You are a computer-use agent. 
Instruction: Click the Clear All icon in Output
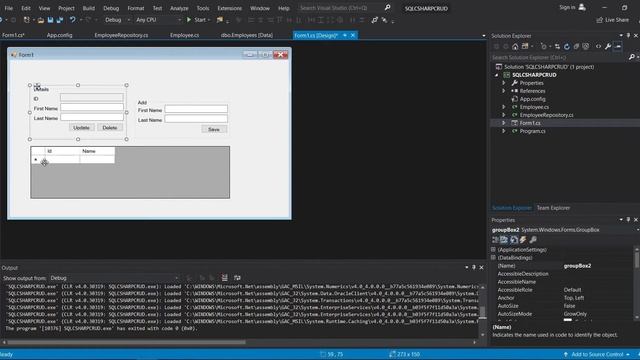[x=224, y=278]
